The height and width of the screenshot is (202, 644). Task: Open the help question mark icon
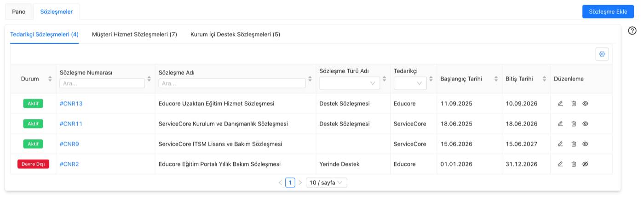pos(632,31)
